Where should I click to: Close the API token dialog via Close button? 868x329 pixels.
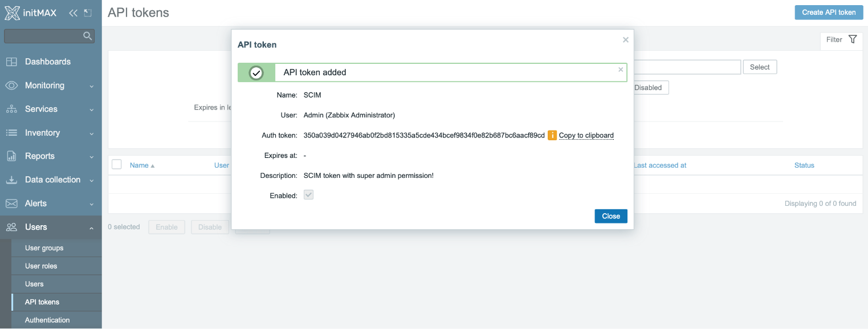[x=610, y=216]
